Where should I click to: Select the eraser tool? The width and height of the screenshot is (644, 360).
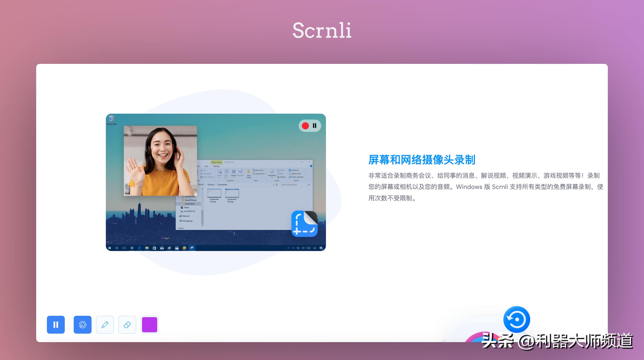[127, 324]
